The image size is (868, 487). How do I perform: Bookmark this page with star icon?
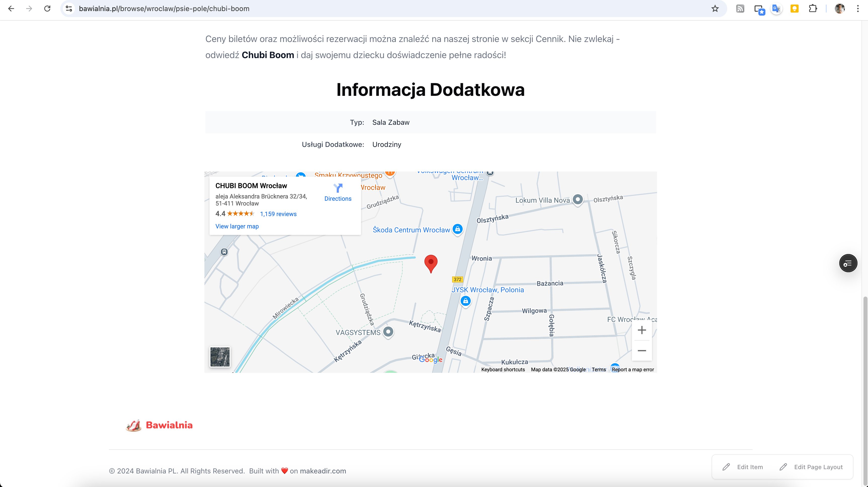pos(715,9)
